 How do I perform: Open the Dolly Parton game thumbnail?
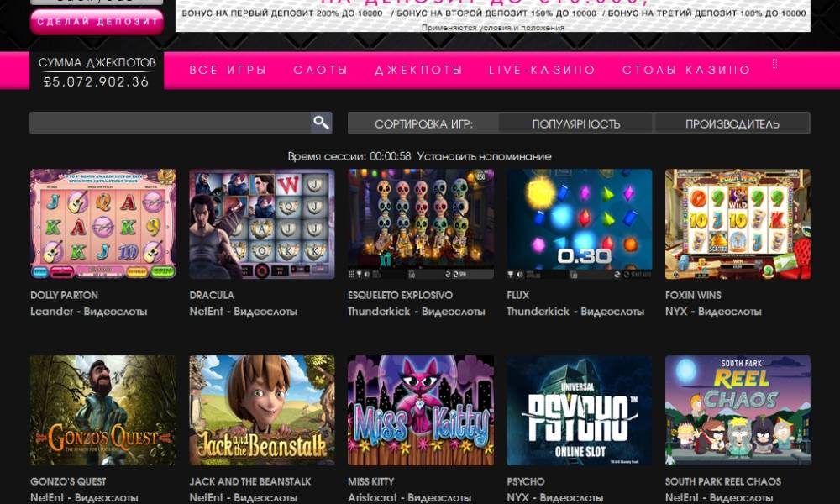(103, 224)
